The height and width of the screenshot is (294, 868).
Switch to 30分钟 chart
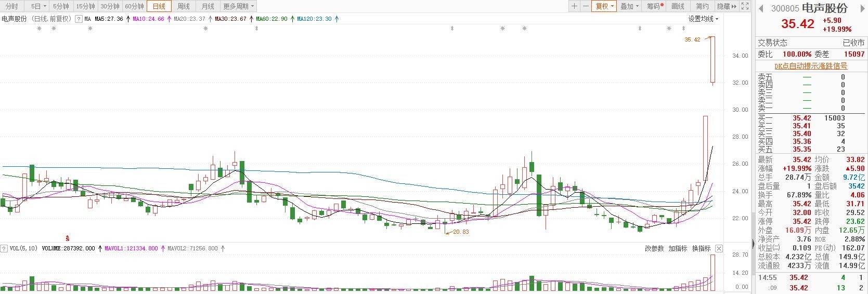(110, 6)
